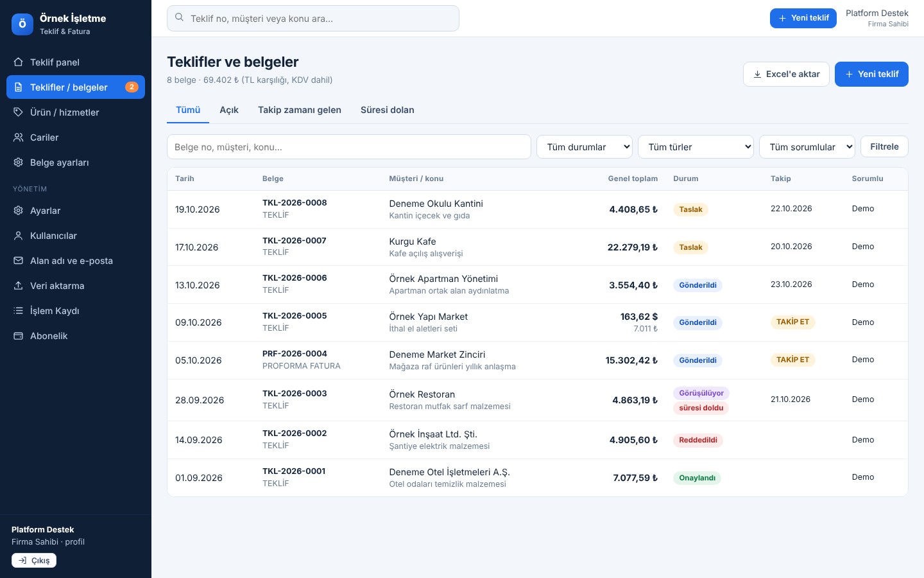Click the 22.279,19 ₺ total amount
Screen dimensions: 924x578
633,247
